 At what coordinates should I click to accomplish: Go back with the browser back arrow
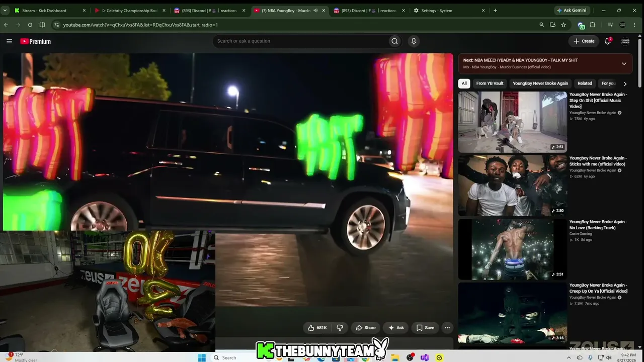[x=6, y=25]
